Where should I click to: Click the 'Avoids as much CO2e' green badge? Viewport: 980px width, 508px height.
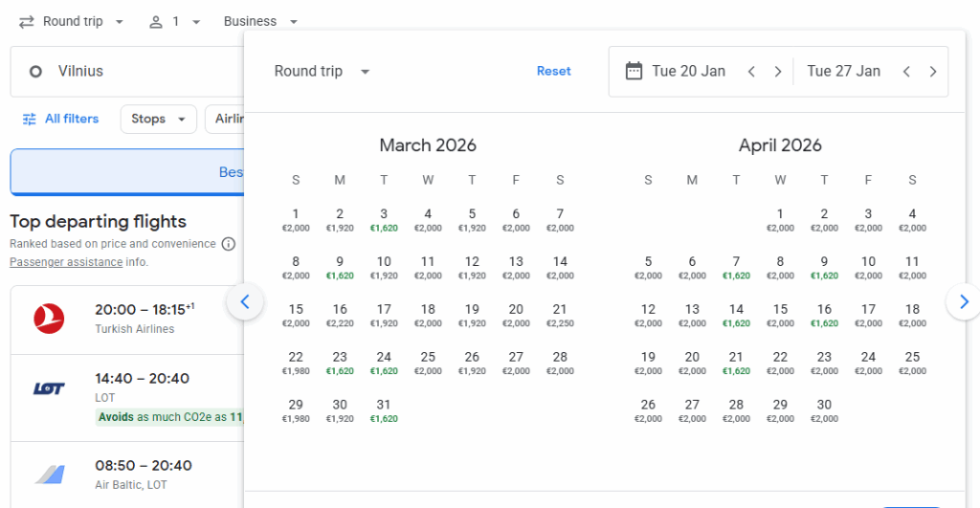point(169,417)
